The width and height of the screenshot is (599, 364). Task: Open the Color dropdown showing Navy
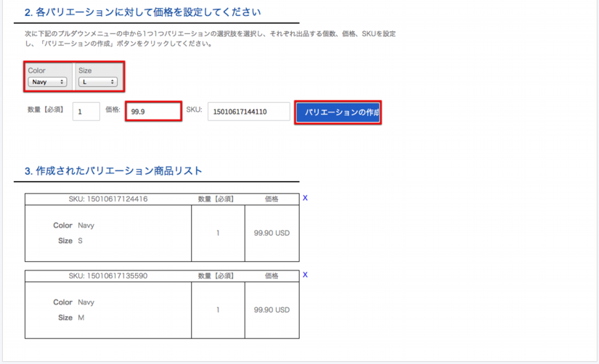click(x=47, y=82)
